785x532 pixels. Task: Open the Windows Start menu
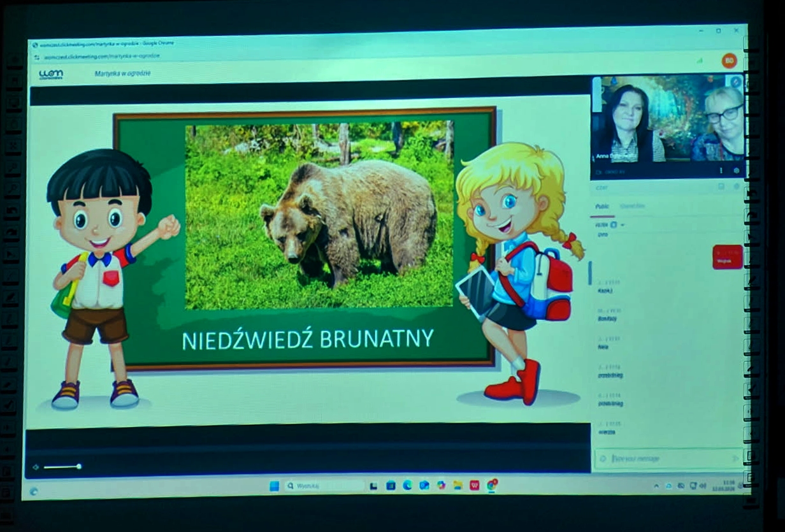coord(274,486)
